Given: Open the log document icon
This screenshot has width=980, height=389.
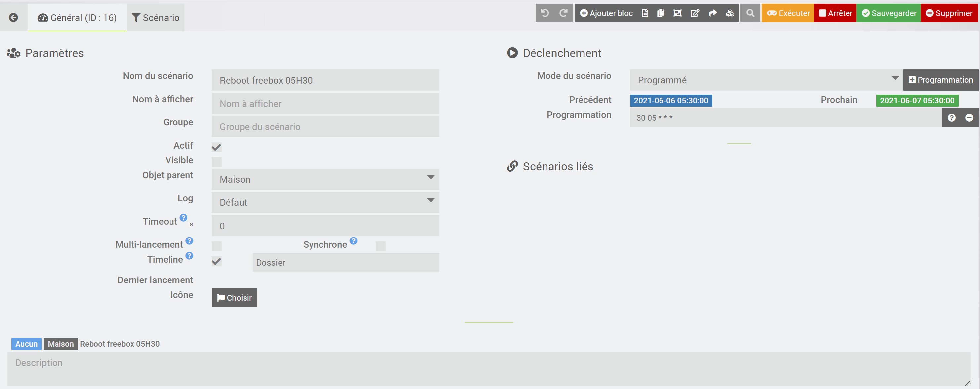Looking at the screenshot, I should click(x=645, y=13).
